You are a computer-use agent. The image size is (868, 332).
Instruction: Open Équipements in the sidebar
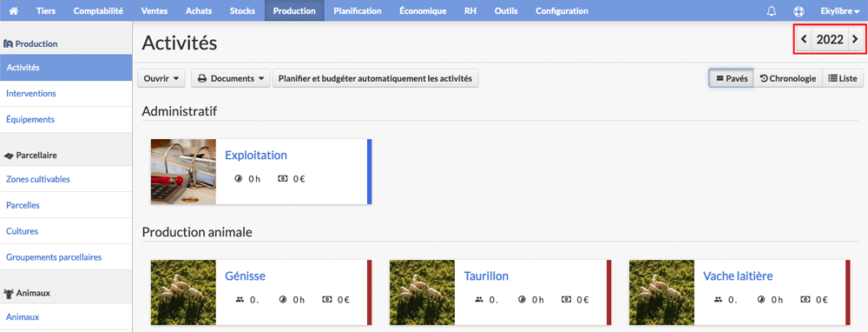[x=66, y=119]
